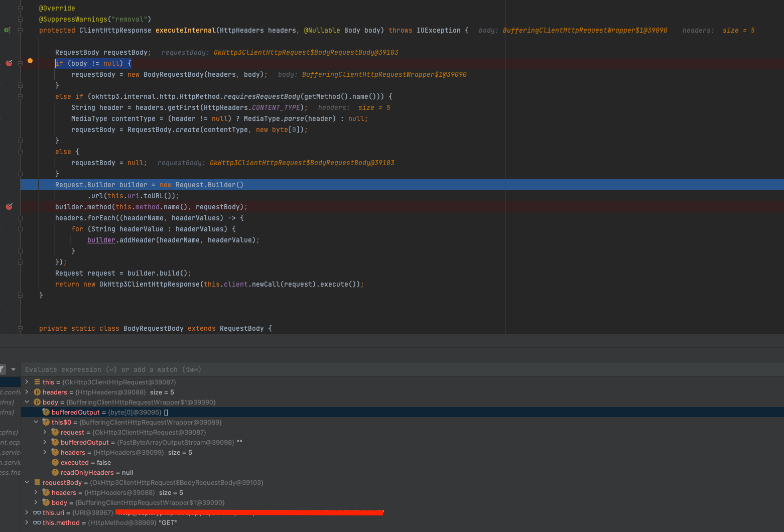This screenshot has width=784, height=532.
Task: Click the field icon of the executed variable
Action: tap(55, 462)
